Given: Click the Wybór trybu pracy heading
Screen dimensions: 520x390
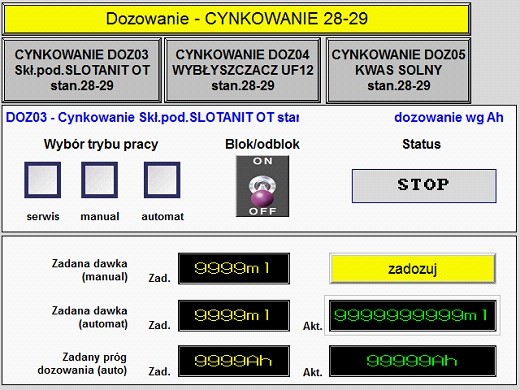Looking at the screenshot, I should [x=101, y=144].
